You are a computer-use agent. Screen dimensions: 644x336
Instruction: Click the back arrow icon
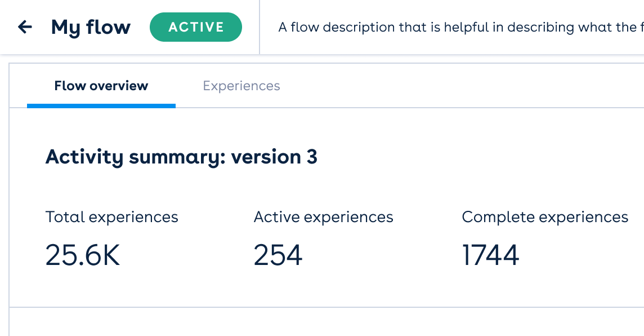tap(25, 27)
